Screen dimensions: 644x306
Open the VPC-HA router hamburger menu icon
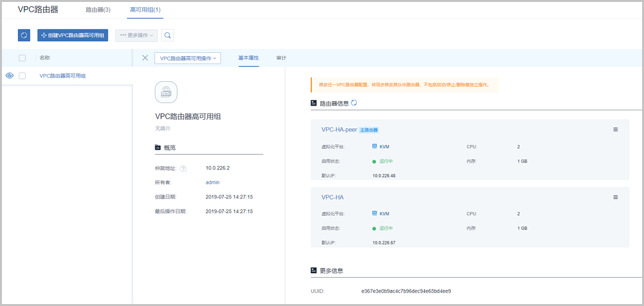pos(615,197)
